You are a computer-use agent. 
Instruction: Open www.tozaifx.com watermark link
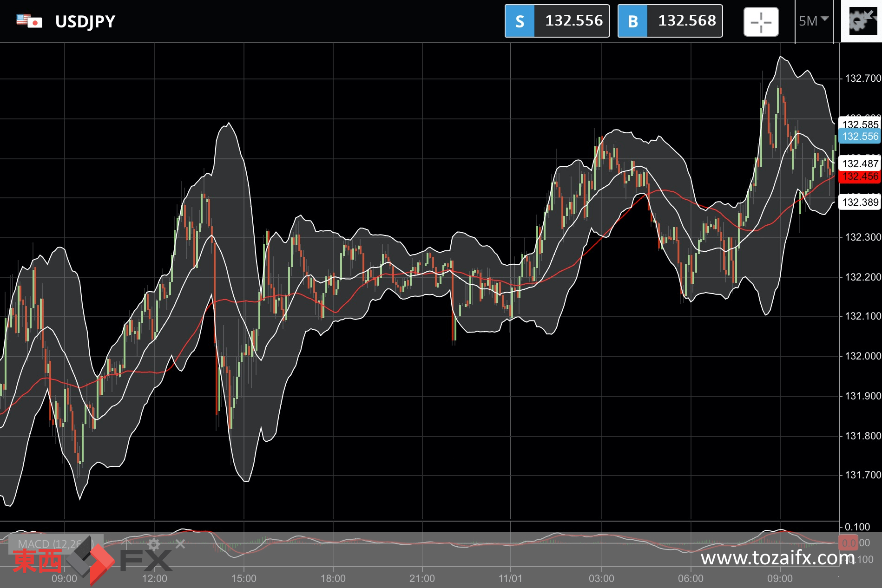click(777, 557)
